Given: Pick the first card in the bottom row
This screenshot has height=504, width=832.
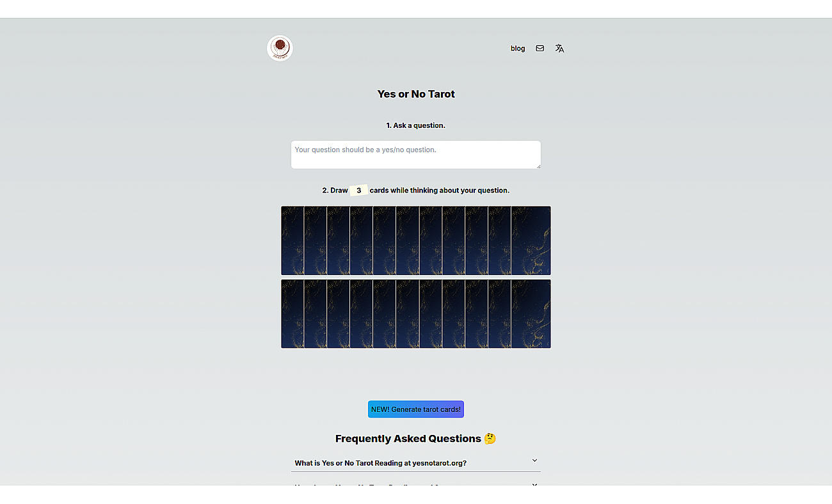Looking at the screenshot, I should [292, 313].
